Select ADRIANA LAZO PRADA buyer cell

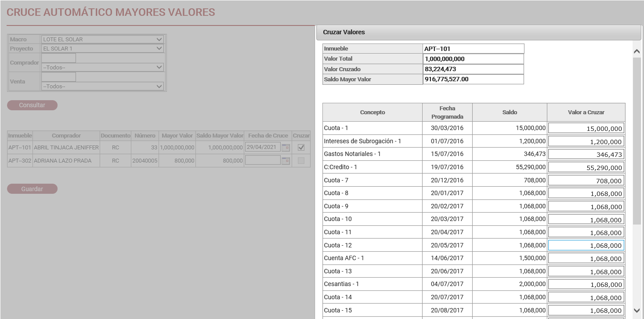(x=66, y=161)
